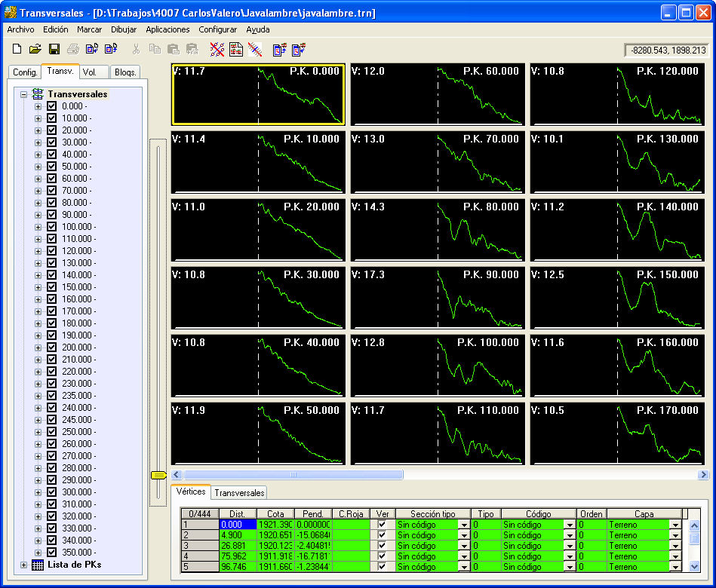Image resolution: width=716 pixels, height=588 pixels.
Task: Open the Dibujar menu
Action: tap(124, 29)
